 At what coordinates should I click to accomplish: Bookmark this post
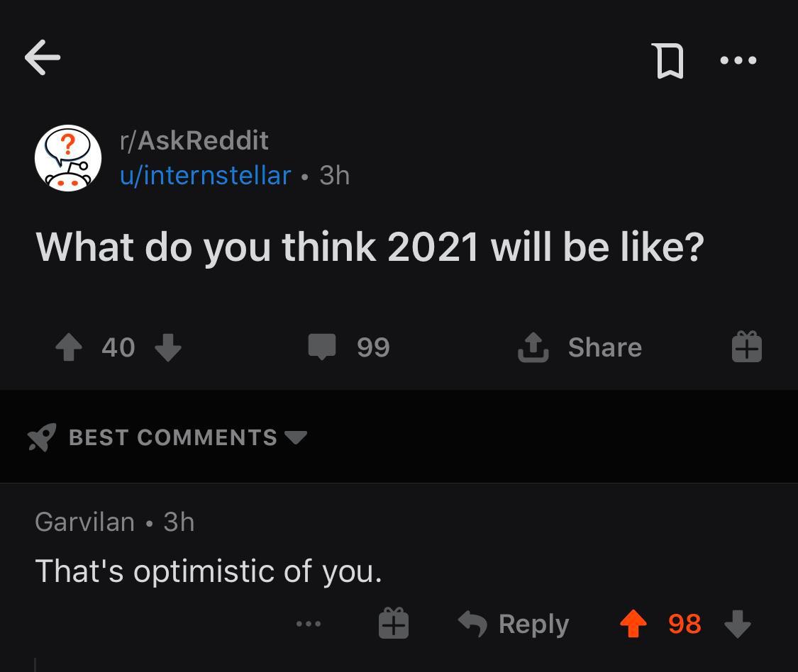coord(667,60)
